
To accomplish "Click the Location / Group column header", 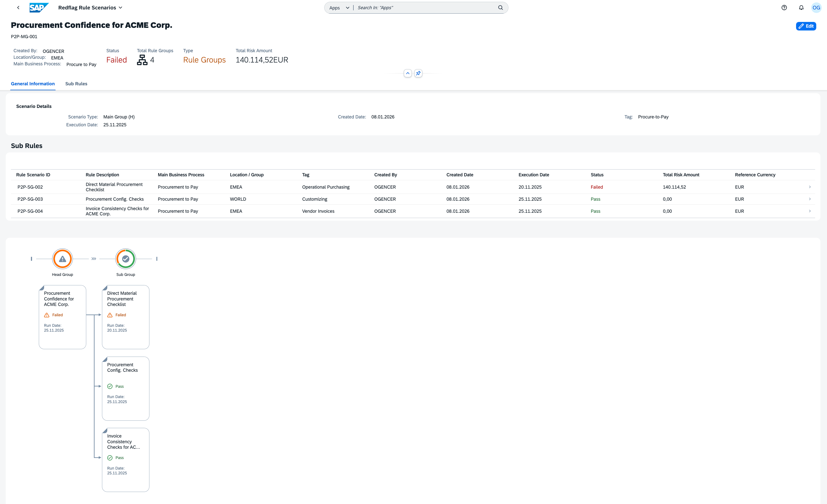I will (x=247, y=175).
